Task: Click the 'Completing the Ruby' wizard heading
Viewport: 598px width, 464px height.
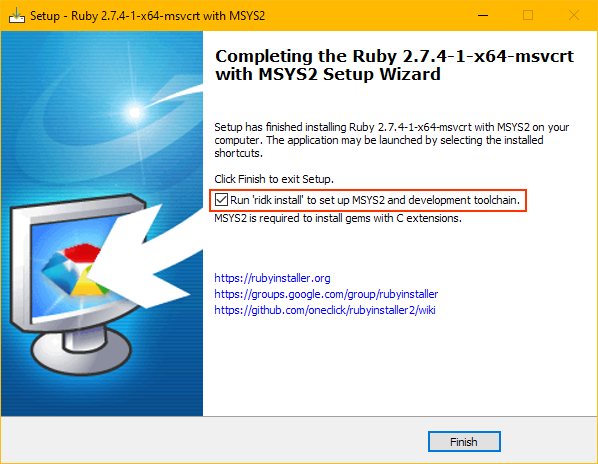Action: pos(394,65)
